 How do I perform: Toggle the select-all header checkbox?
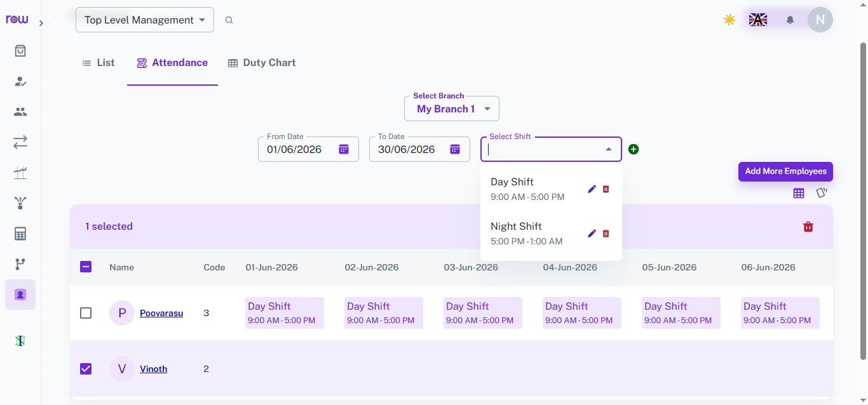coord(86,267)
